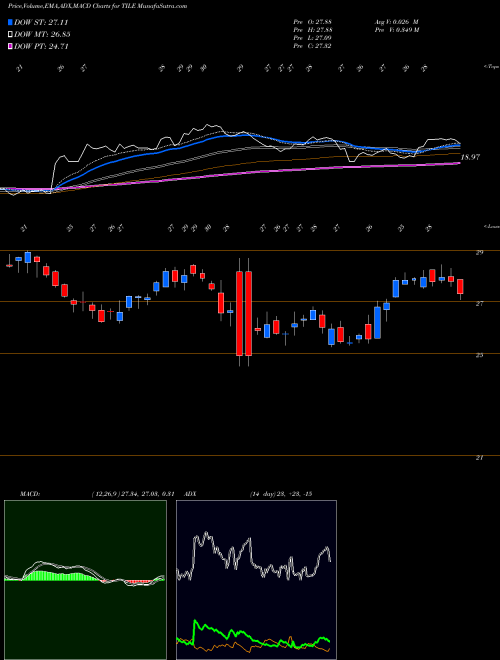The height and width of the screenshot is (660, 500).
Task: Click the 25 price axis label
Action: (479, 355)
